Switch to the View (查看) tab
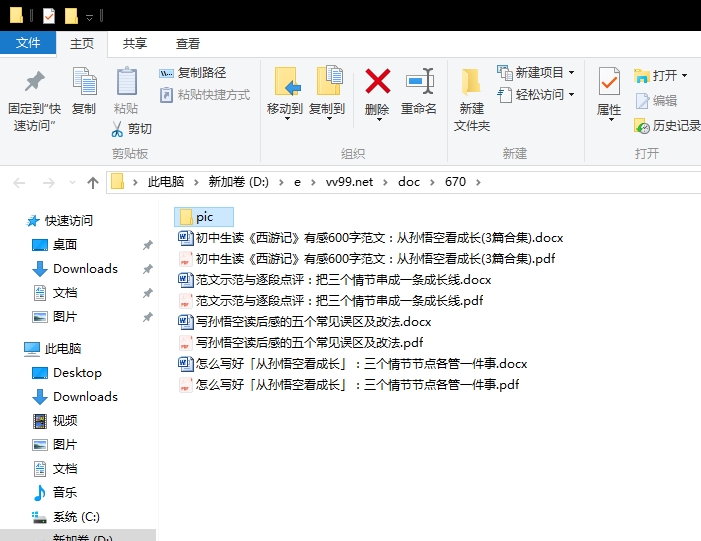The image size is (701, 541). [187, 44]
